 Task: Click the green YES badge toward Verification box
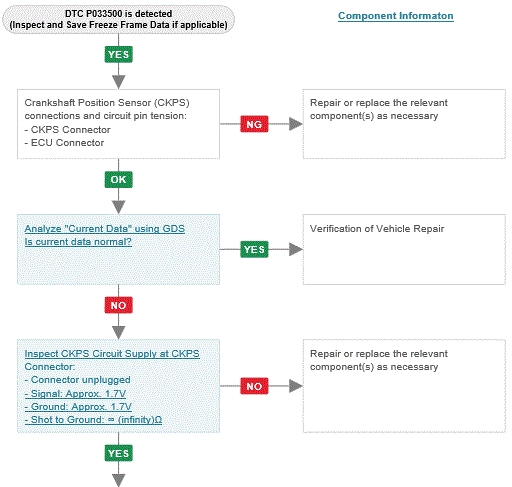(x=254, y=249)
